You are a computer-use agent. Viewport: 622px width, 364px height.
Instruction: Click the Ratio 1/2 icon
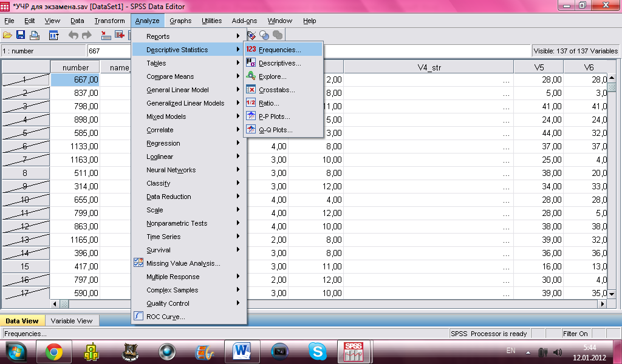[251, 103]
